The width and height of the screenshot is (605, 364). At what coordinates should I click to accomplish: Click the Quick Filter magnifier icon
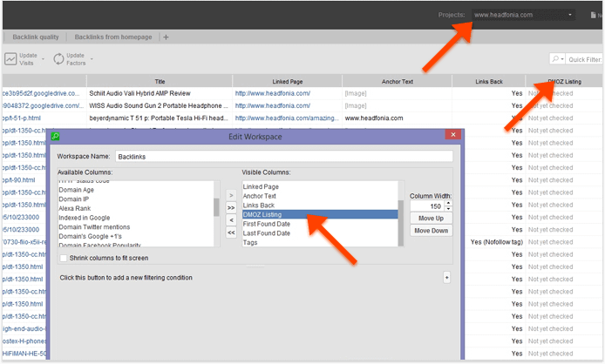click(557, 59)
